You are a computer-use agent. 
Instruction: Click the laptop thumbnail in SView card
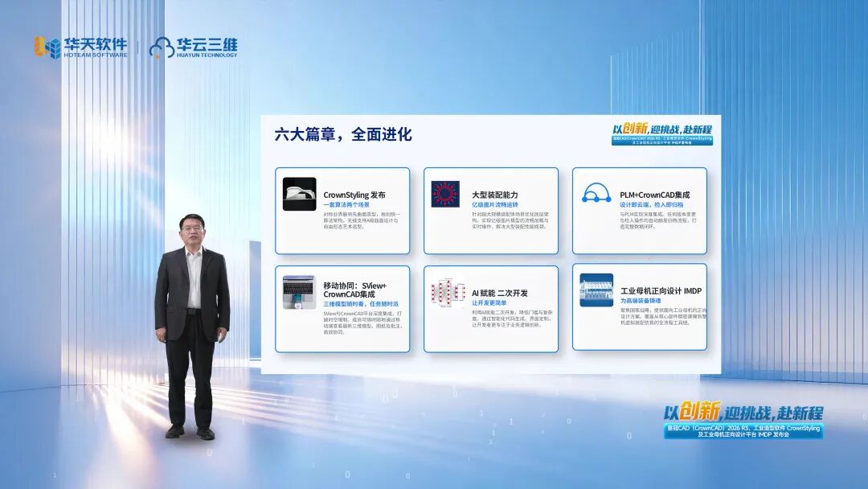click(x=299, y=293)
